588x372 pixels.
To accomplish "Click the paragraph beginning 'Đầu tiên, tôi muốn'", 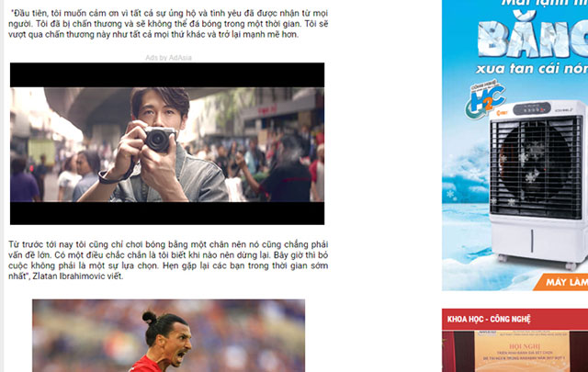I will [168, 24].
